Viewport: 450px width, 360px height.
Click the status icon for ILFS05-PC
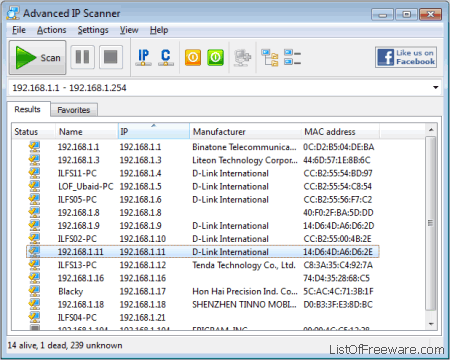34,199
